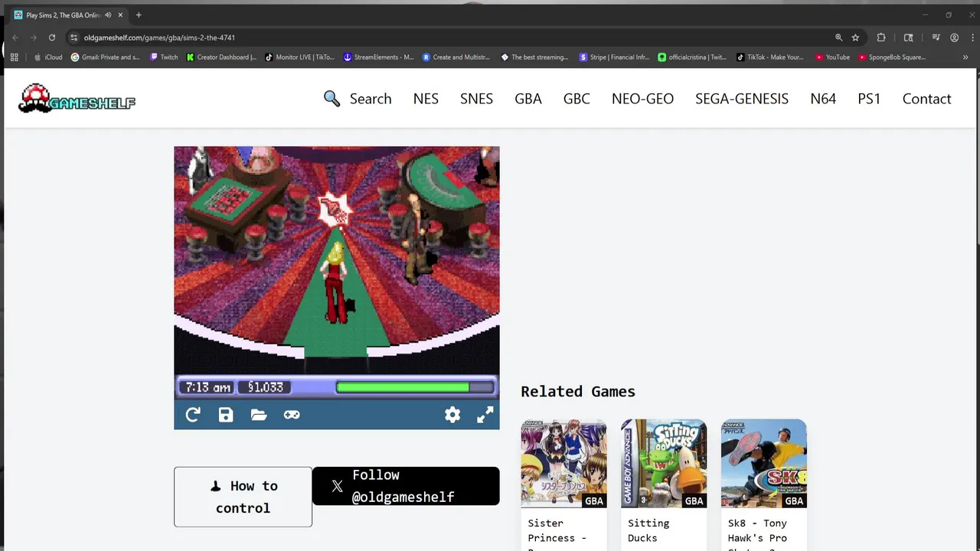Click the blonde Sim character in game
Viewport: 980px width, 551px height.
(x=335, y=282)
